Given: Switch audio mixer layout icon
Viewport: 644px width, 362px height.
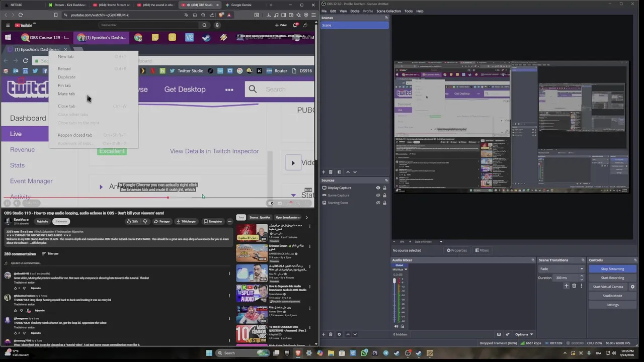Looking at the screenshot, I should coord(499,334).
